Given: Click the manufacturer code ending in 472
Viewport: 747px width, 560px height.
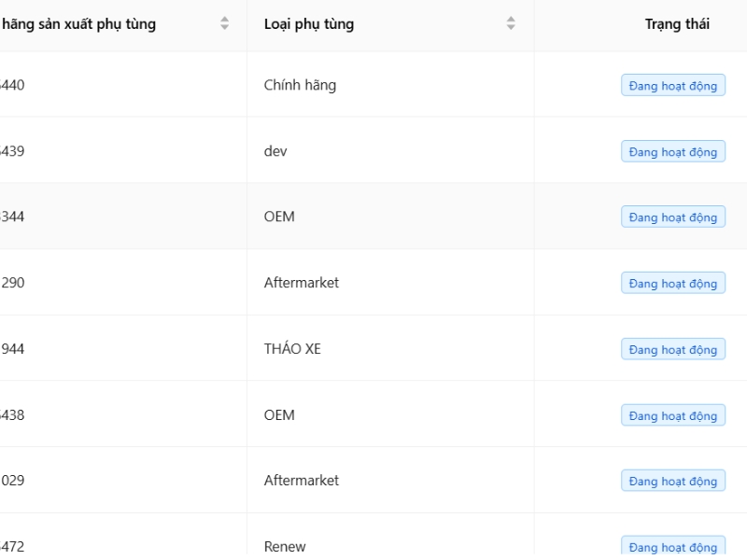Looking at the screenshot, I should pos(12,547).
